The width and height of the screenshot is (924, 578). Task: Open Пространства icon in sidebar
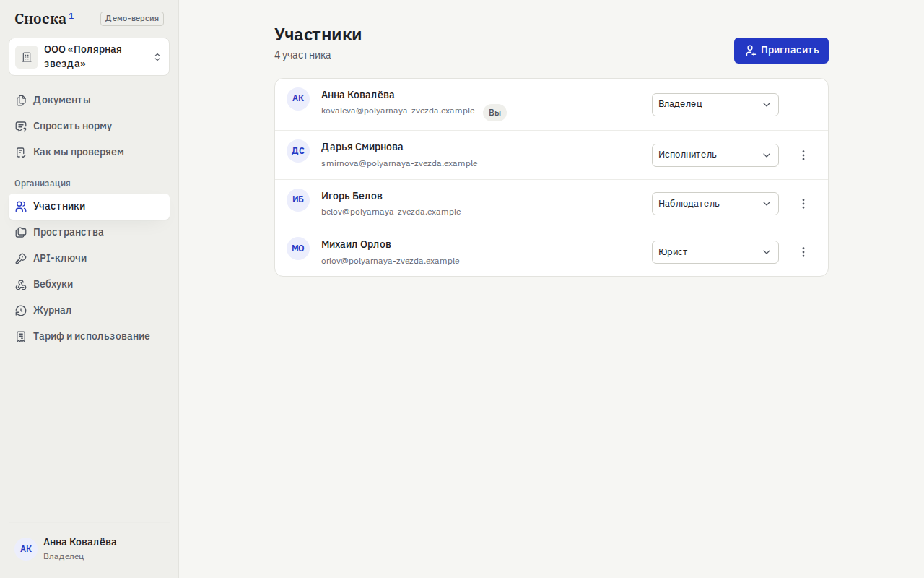coord(21,233)
